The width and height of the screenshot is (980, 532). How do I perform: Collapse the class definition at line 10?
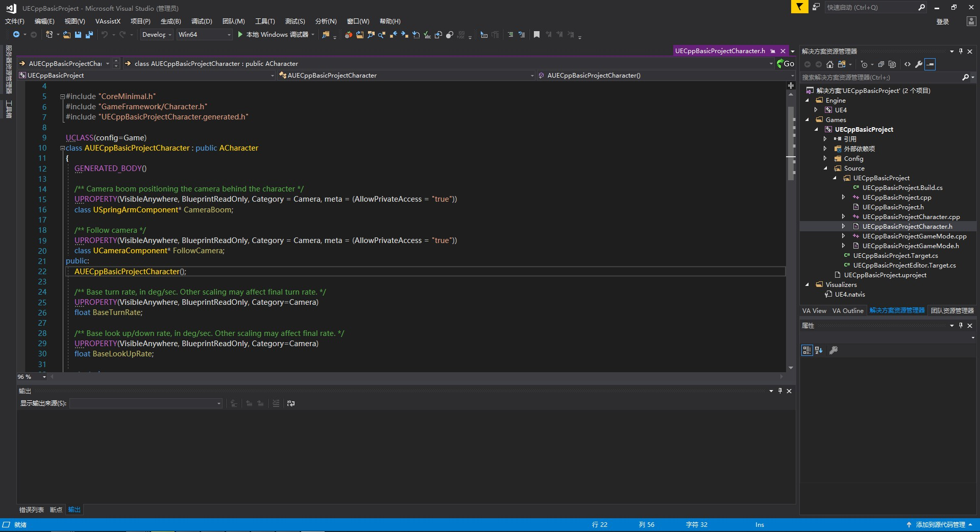coord(62,148)
